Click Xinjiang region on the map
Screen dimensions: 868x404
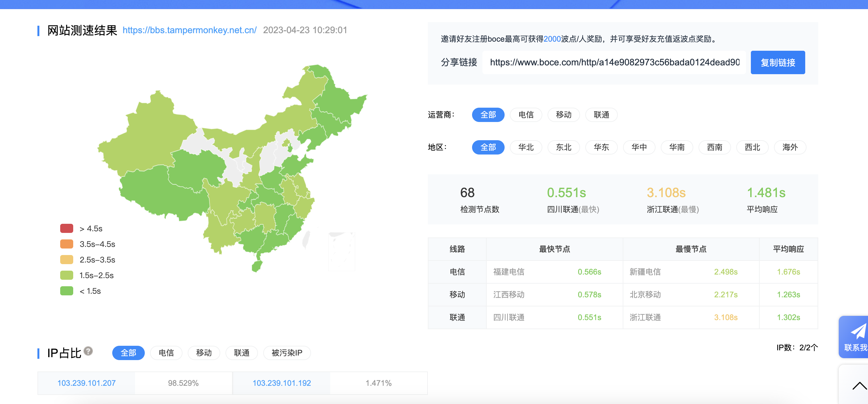coord(148,135)
